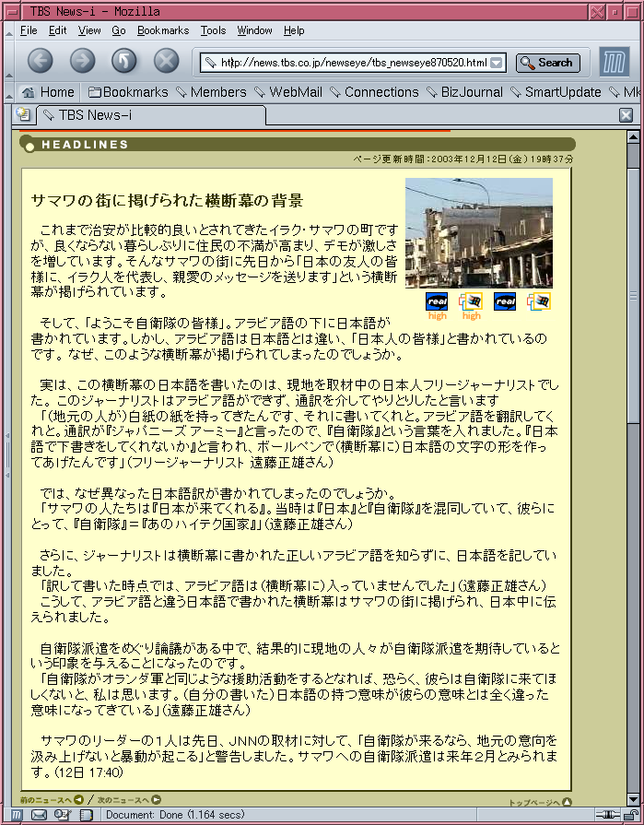Click the Samawah banner news photo

coord(479,233)
